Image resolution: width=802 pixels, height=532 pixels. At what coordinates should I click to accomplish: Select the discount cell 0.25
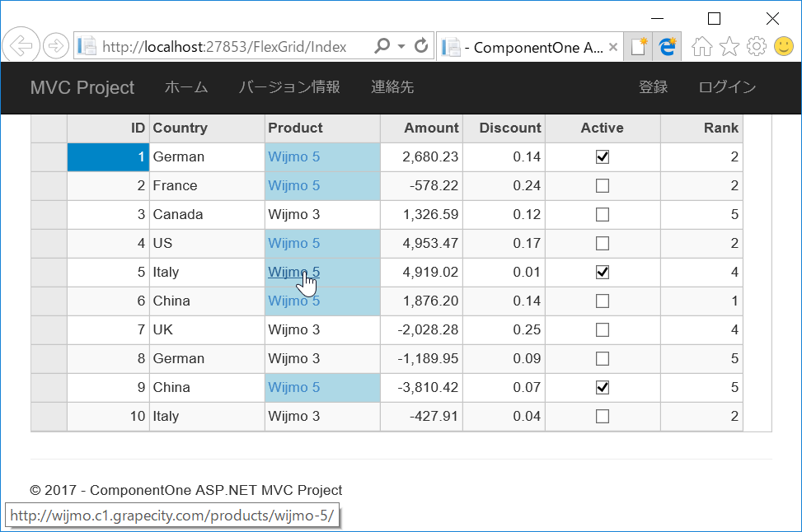[x=504, y=329]
